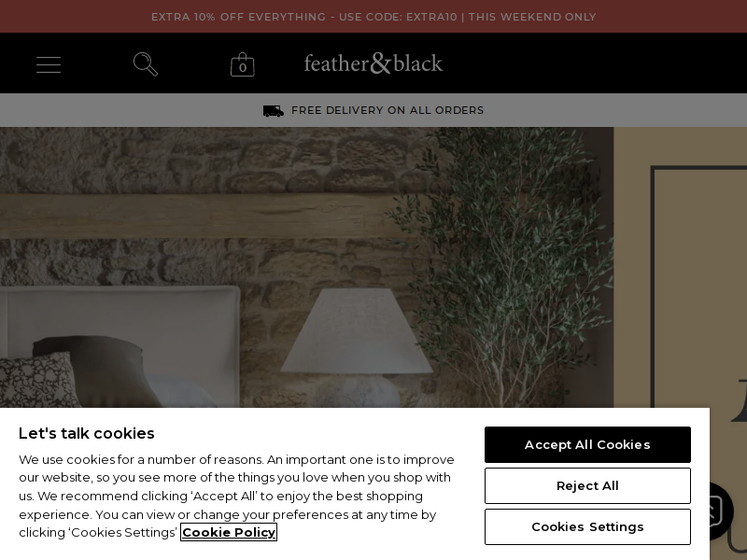Screen dimensions: 747x560
Task: Click the white table lamp in the hero image
Action: tap(357, 345)
